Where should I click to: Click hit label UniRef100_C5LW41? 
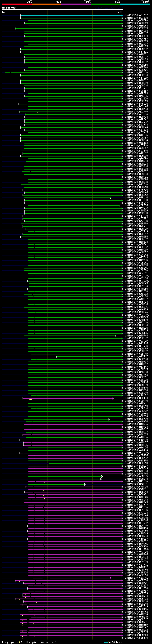(x=136, y=268)
